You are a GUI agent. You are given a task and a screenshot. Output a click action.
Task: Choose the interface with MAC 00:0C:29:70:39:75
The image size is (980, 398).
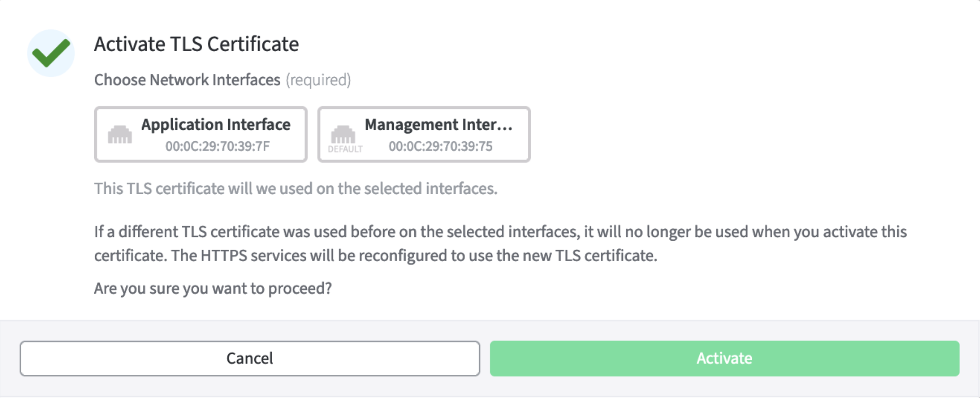(440, 146)
